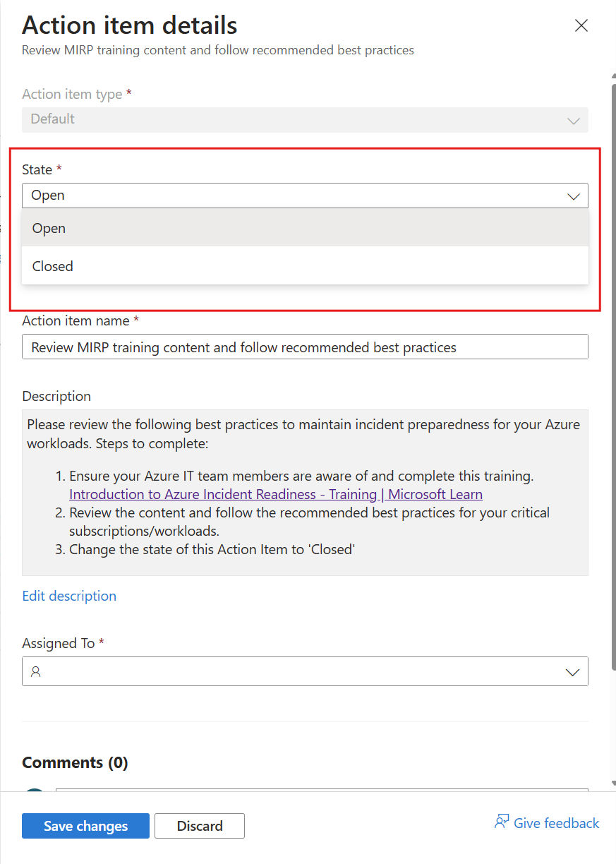Click the Action item type dropdown chevron
This screenshot has height=864, width=616.
point(573,121)
